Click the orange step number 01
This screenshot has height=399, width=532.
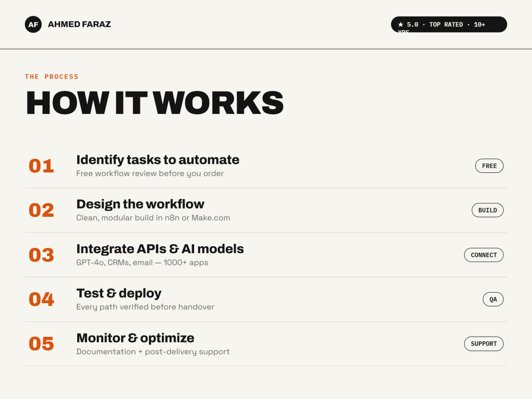tap(41, 166)
